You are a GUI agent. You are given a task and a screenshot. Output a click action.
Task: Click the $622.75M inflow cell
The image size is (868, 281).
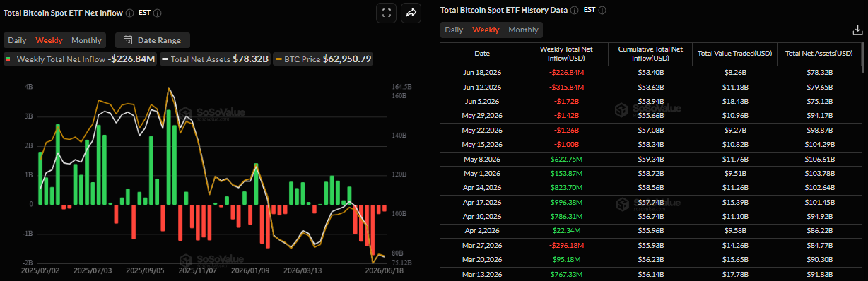(x=565, y=160)
